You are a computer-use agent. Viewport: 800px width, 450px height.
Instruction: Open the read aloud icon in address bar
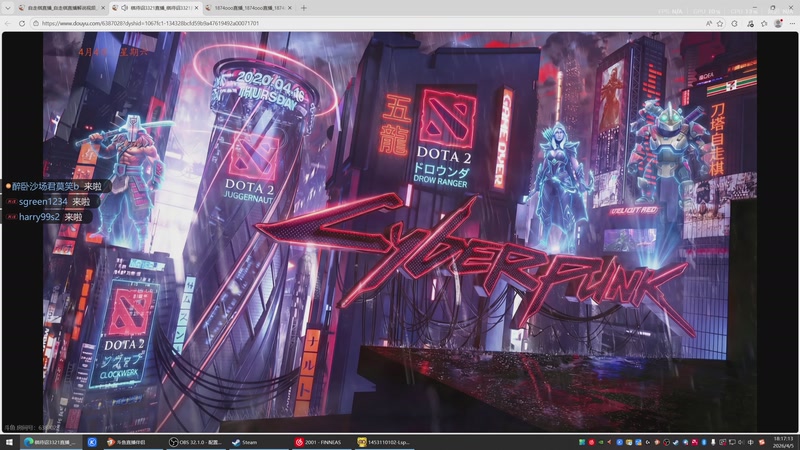709,23
